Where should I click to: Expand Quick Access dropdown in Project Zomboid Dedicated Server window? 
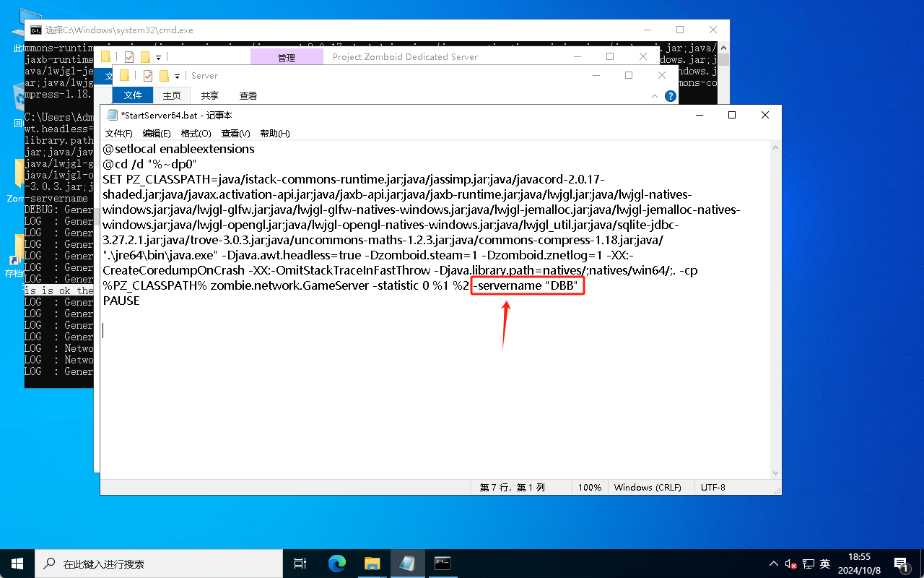point(157,57)
